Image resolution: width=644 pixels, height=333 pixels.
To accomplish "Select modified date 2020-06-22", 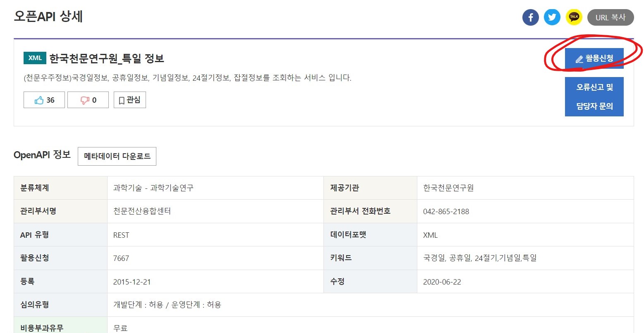I will coord(442,282).
